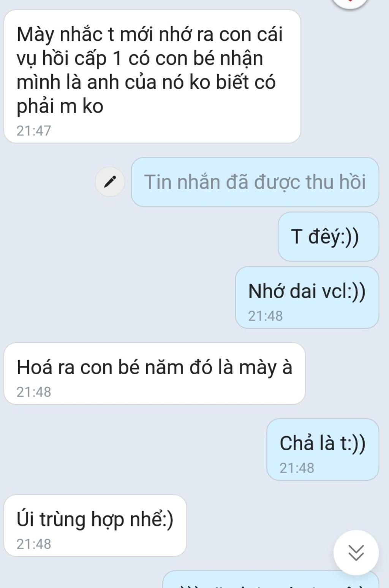
Task: Select the "Tin nhắn đã được thu hồi" bubble
Action: point(255,182)
